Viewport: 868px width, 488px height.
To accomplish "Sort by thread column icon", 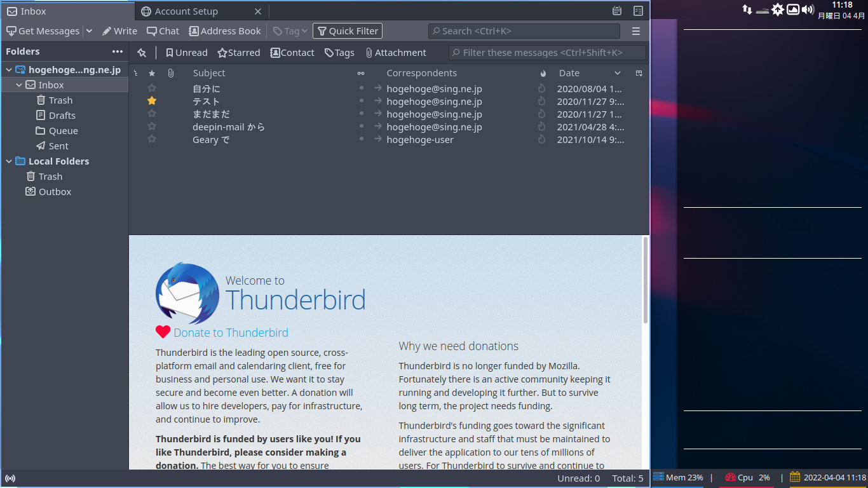I will 135,73.
